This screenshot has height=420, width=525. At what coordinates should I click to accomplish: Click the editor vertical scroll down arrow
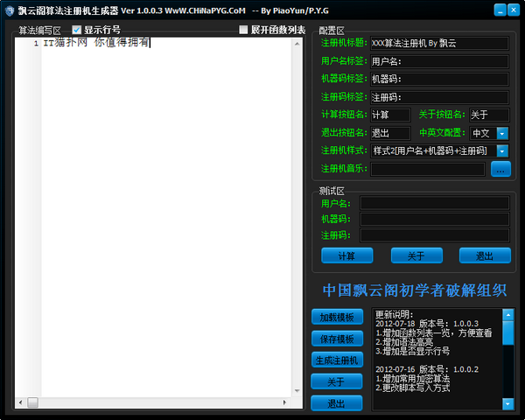297,390
